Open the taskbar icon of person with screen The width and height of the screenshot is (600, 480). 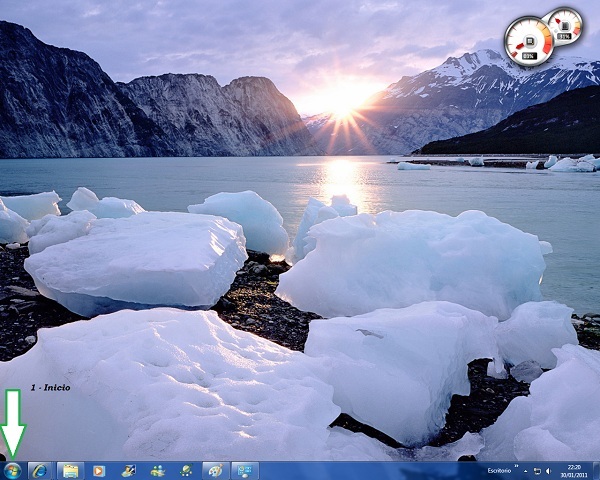tap(128, 471)
